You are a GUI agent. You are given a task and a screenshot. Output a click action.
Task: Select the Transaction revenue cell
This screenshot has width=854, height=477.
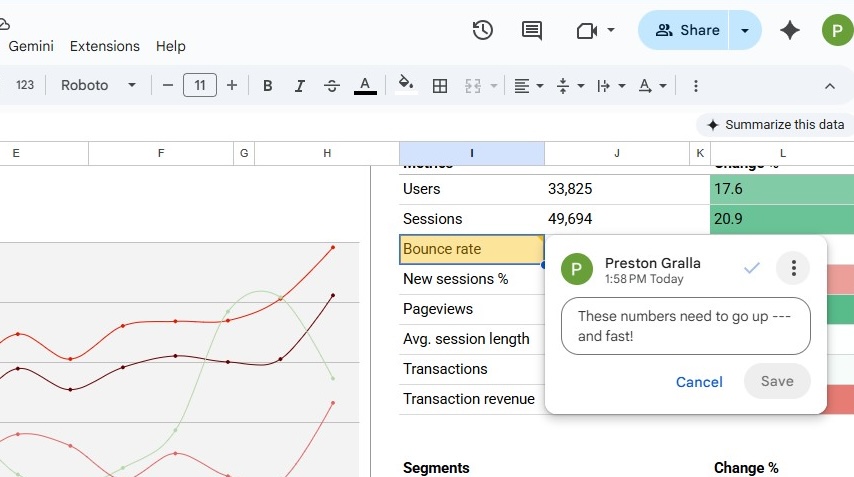pyautogui.click(x=472, y=399)
